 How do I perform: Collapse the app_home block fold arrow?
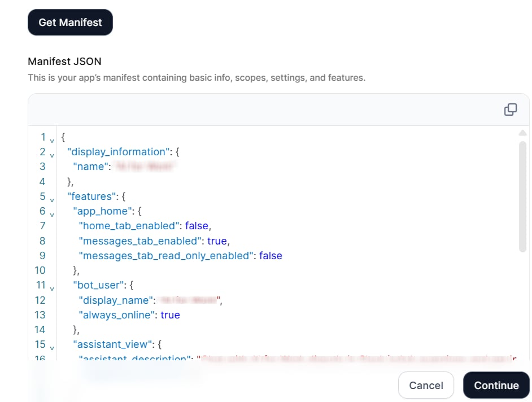pyautogui.click(x=52, y=215)
